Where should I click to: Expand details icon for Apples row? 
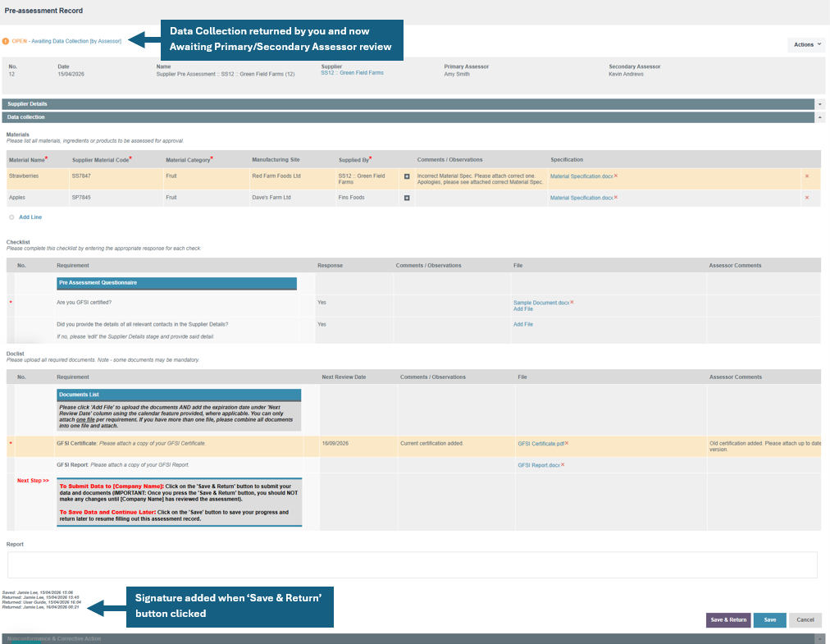(x=407, y=198)
